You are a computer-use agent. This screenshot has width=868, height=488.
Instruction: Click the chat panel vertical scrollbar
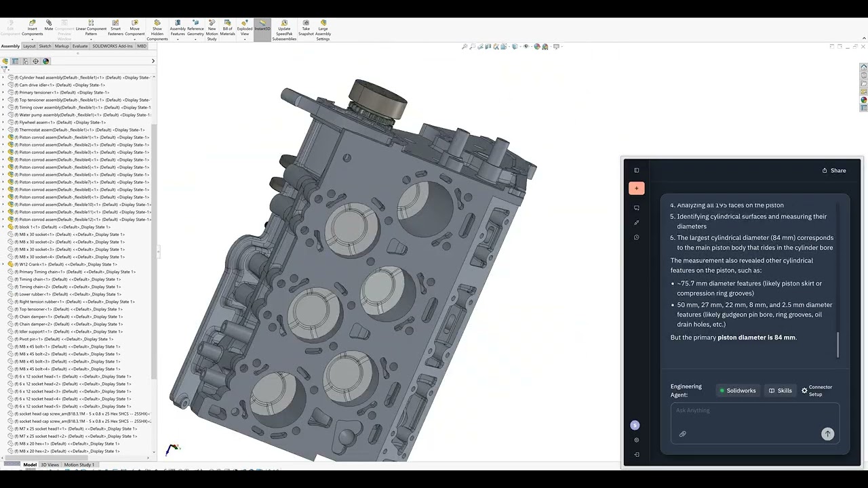pos(838,345)
